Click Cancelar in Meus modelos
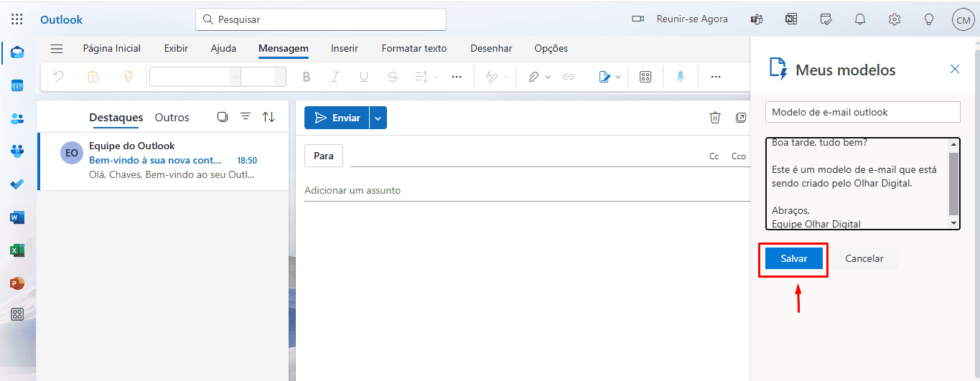 point(864,258)
